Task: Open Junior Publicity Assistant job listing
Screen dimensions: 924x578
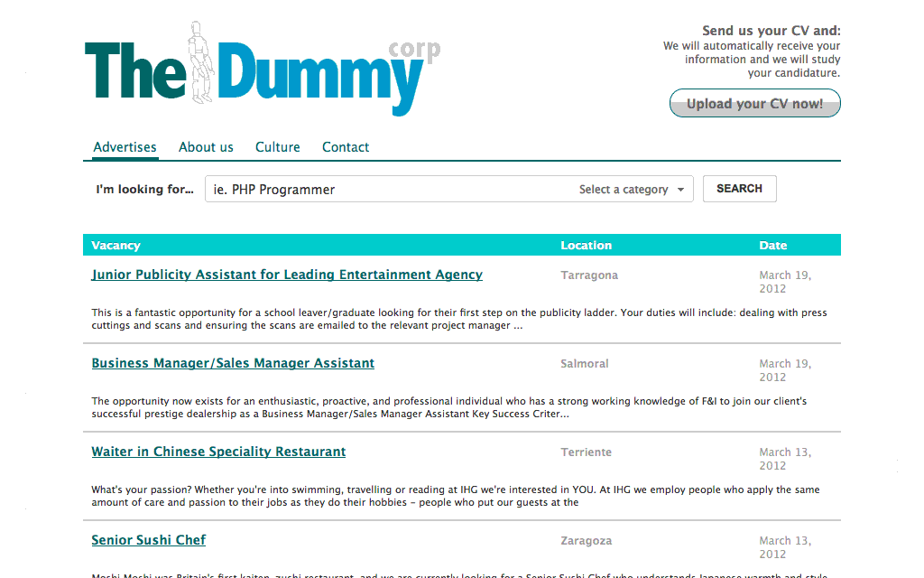Action: coord(287,275)
